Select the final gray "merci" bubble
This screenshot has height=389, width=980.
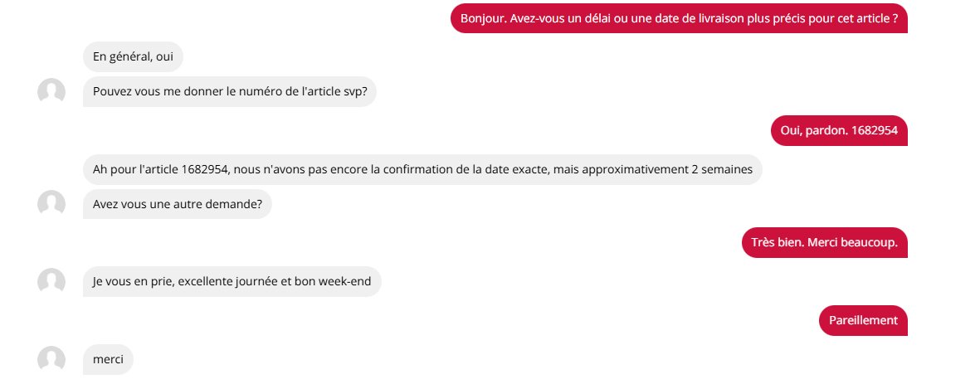click(x=108, y=359)
